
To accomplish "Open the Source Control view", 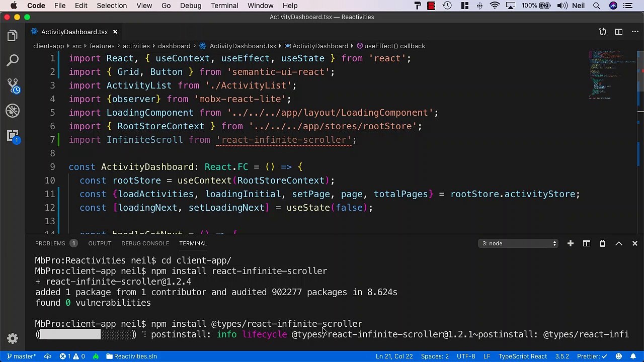I will 13,85.
